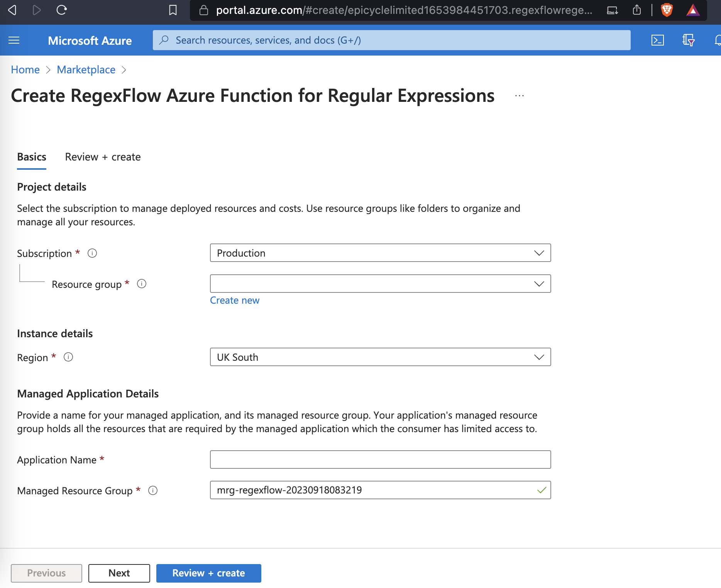
Task: Click the browser bookmark icon
Action: (x=173, y=10)
